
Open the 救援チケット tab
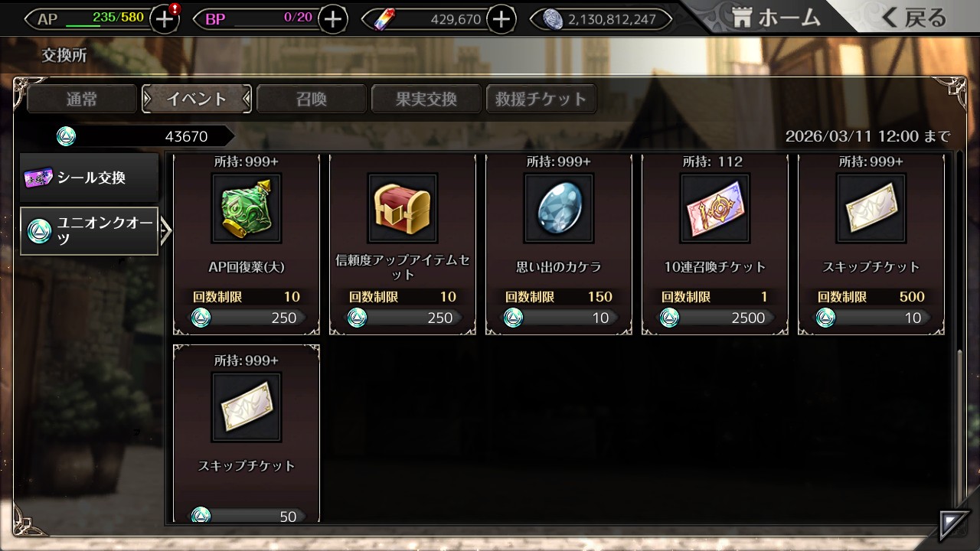pyautogui.click(x=541, y=99)
